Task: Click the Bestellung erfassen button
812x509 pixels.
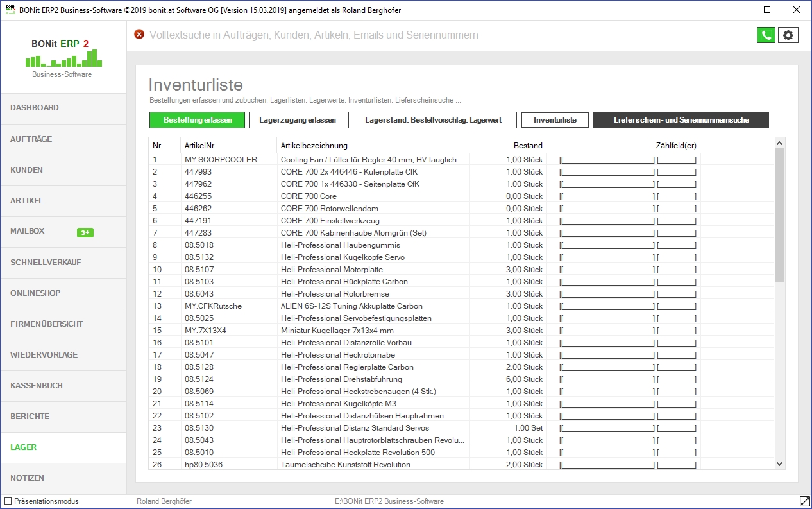Action: pos(197,120)
